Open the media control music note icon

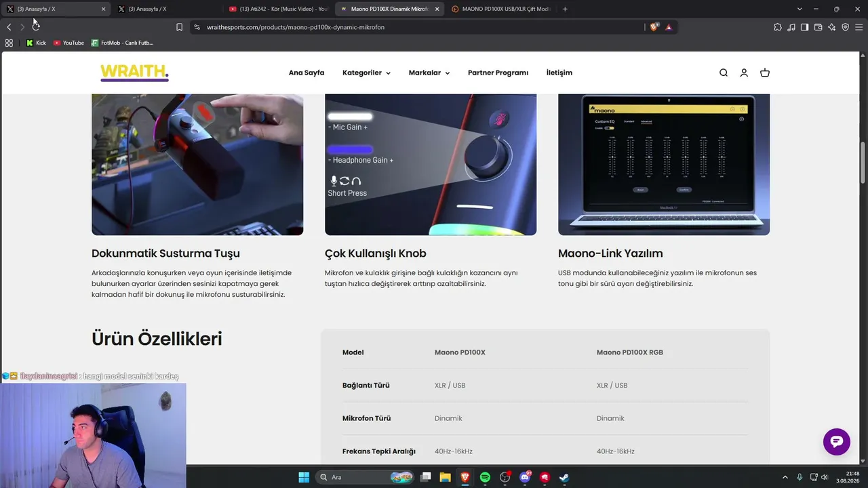click(x=791, y=27)
